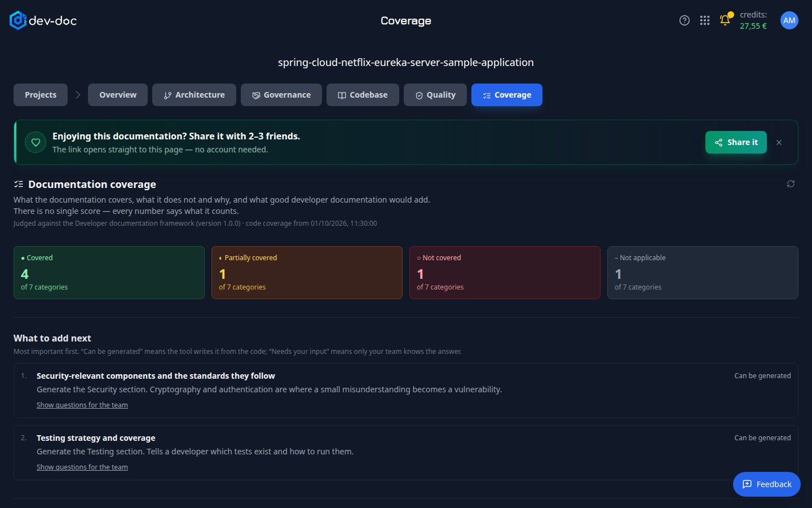Screen dimensions: 812x508
Task: Select the Not covered categories card
Action: pyautogui.click(x=505, y=273)
